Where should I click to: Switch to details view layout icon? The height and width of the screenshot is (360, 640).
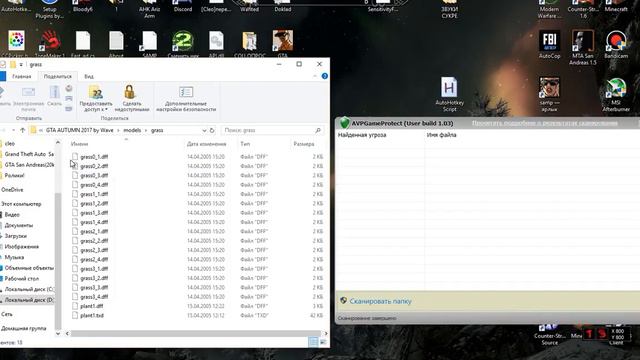coord(313,342)
